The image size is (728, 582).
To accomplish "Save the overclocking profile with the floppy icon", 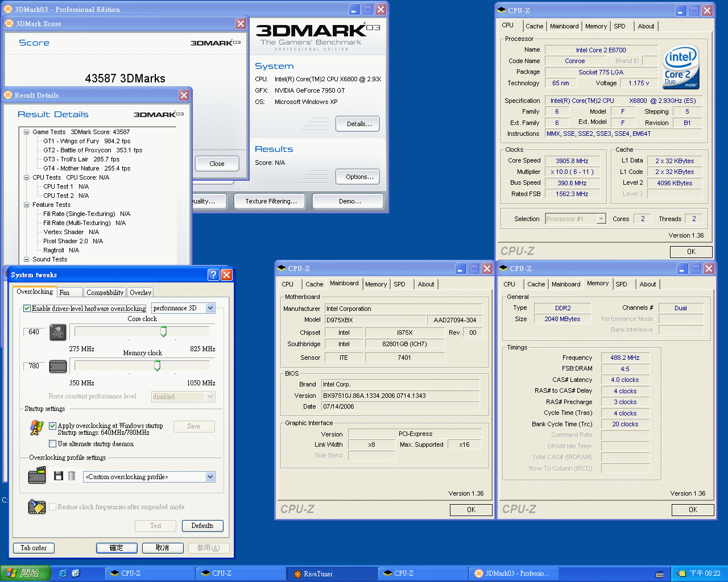I will coord(58,476).
